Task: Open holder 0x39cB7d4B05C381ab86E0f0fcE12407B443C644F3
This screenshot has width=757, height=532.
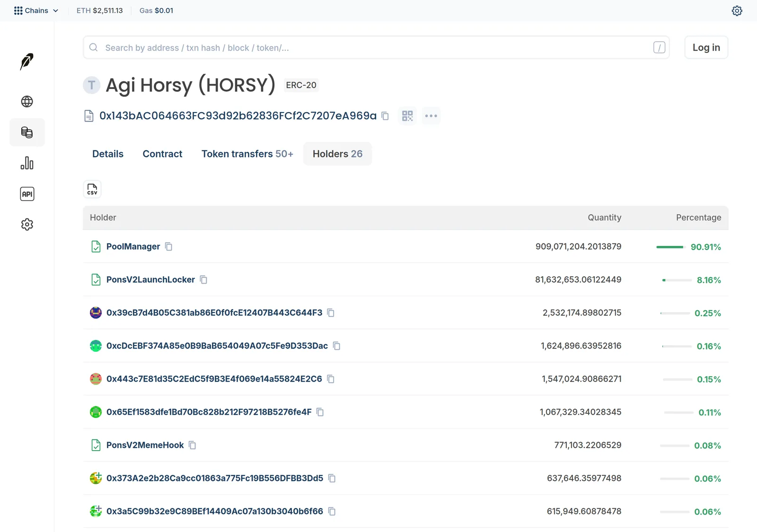Action: [214, 313]
